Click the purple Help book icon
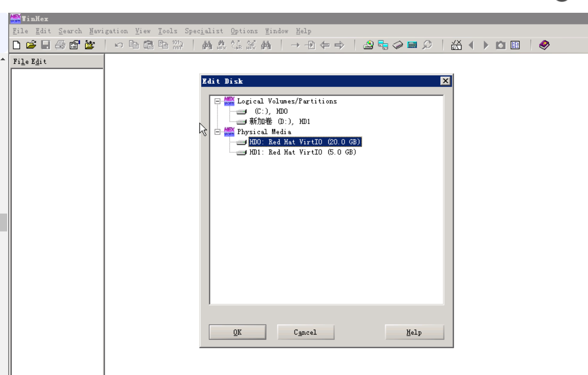Screen dimensions: 588x375 [544, 45]
